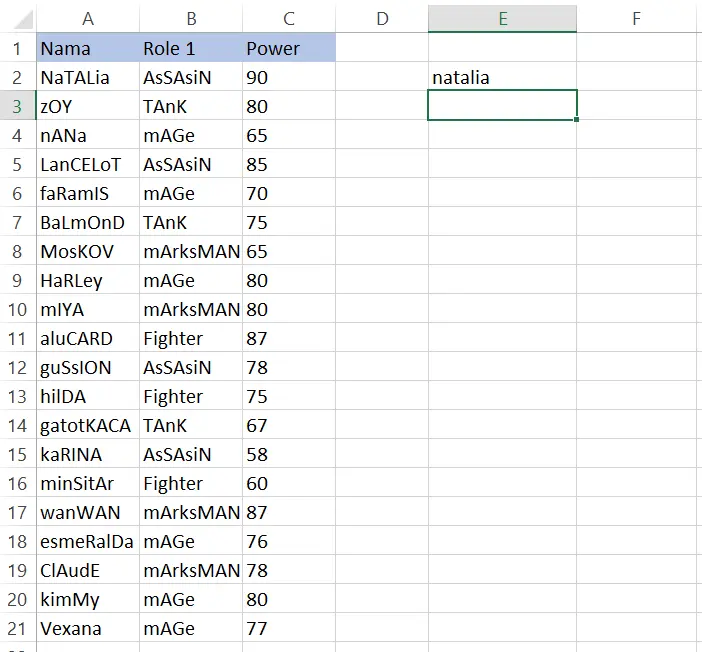Click power value 87 for aluCARD

(x=289, y=338)
